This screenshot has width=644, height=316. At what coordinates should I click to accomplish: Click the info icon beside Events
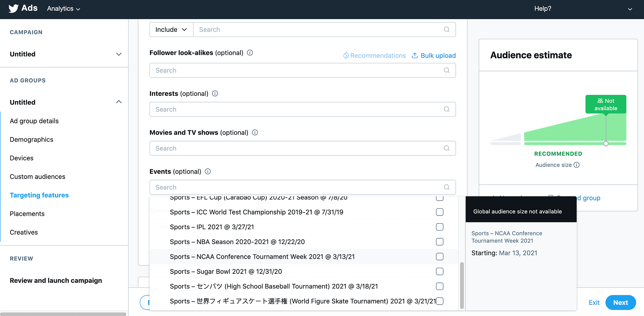point(208,172)
